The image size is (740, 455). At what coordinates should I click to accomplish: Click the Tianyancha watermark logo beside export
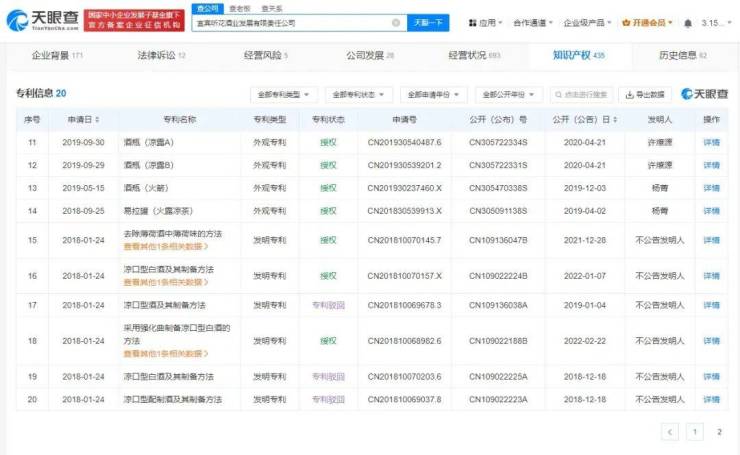coord(704,95)
